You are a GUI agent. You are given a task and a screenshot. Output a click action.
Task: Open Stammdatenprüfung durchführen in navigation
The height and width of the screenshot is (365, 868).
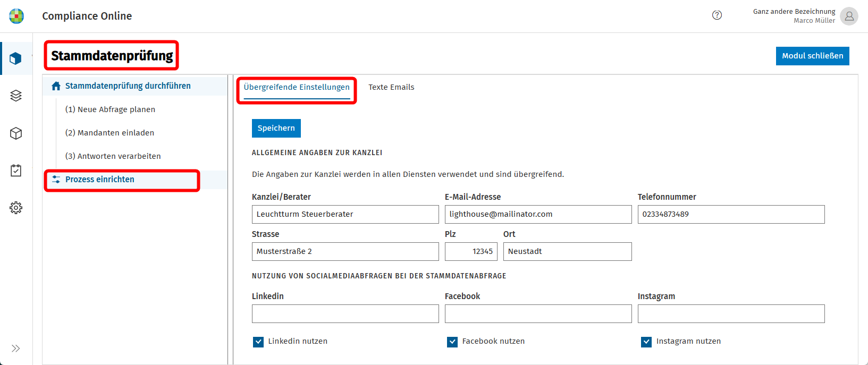(x=135, y=86)
